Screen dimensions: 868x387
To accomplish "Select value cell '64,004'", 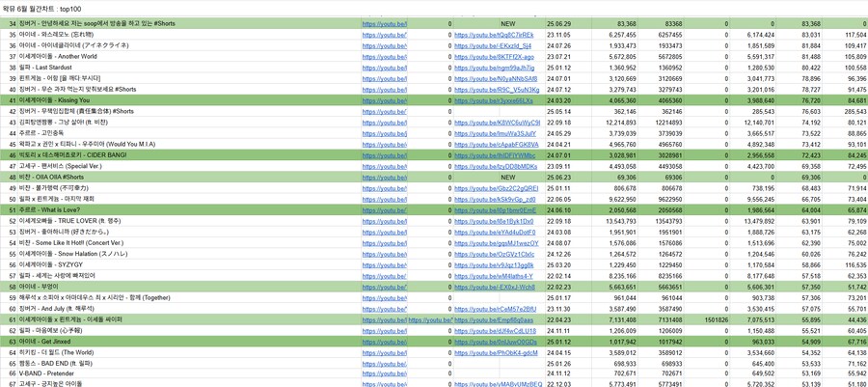I will click(x=800, y=209).
